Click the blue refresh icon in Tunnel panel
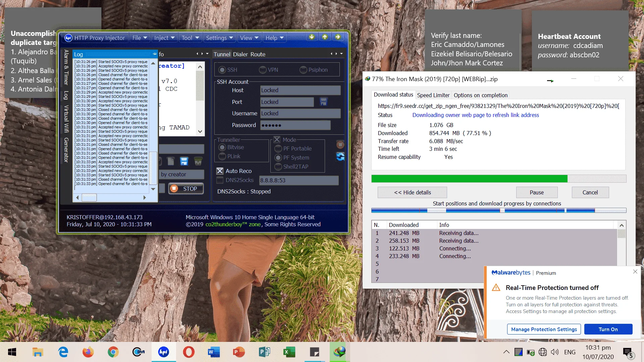The image size is (644, 362). pos(340,157)
